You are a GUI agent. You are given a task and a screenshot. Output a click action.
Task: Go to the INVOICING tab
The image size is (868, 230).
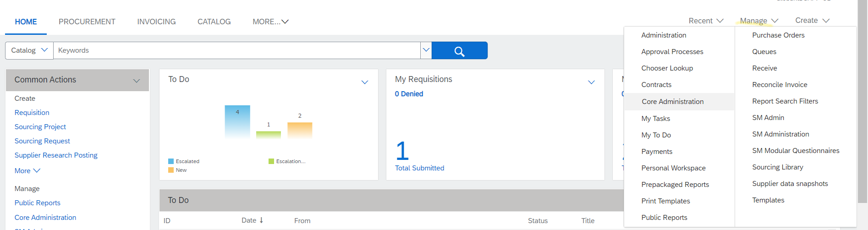coord(156,22)
